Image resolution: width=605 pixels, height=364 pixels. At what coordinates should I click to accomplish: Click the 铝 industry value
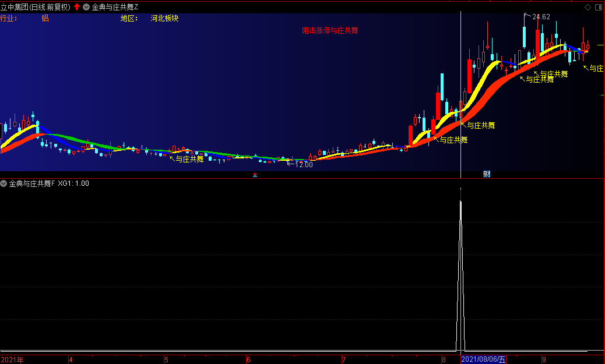45,18
